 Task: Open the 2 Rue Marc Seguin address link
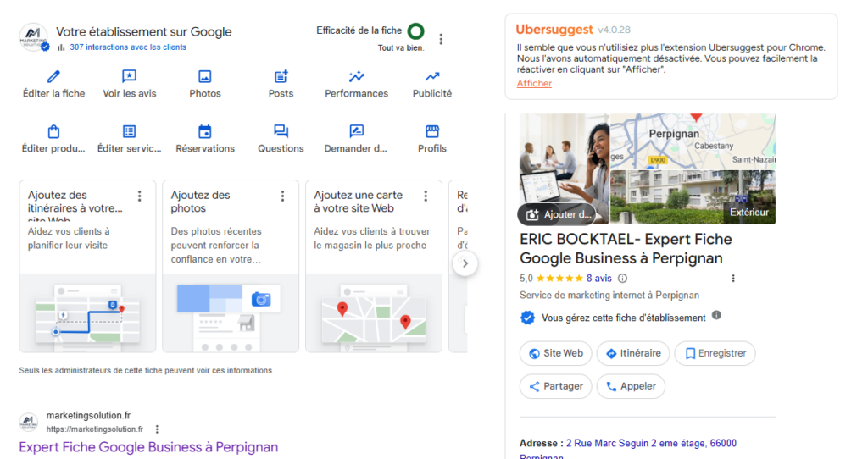pos(651,444)
